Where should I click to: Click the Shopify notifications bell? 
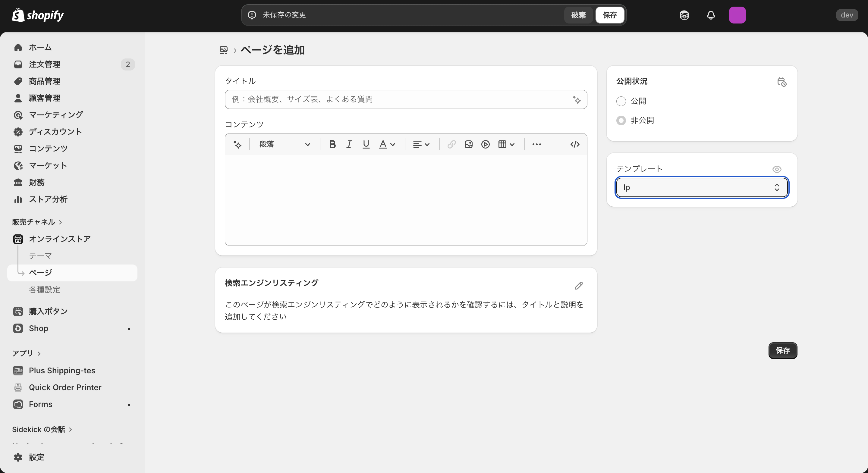[x=711, y=15]
